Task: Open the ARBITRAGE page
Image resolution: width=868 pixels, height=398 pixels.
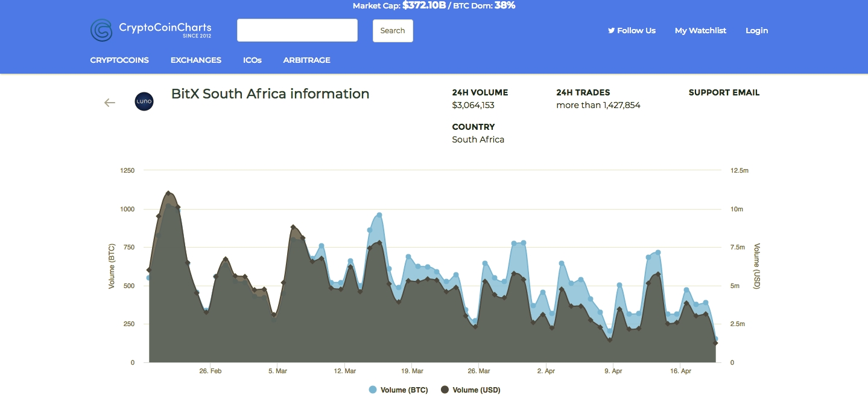Action: pyautogui.click(x=306, y=60)
